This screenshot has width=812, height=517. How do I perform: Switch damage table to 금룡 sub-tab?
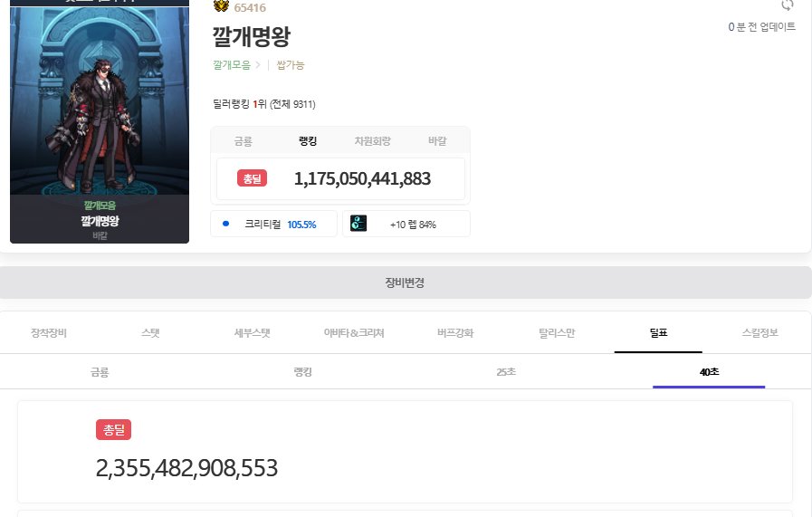click(x=100, y=372)
